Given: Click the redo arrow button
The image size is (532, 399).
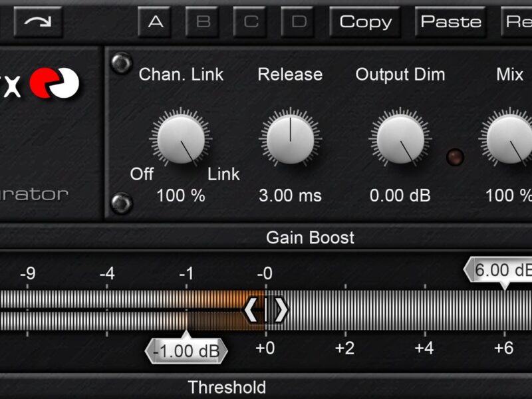Looking at the screenshot, I should click(x=37, y=21).
